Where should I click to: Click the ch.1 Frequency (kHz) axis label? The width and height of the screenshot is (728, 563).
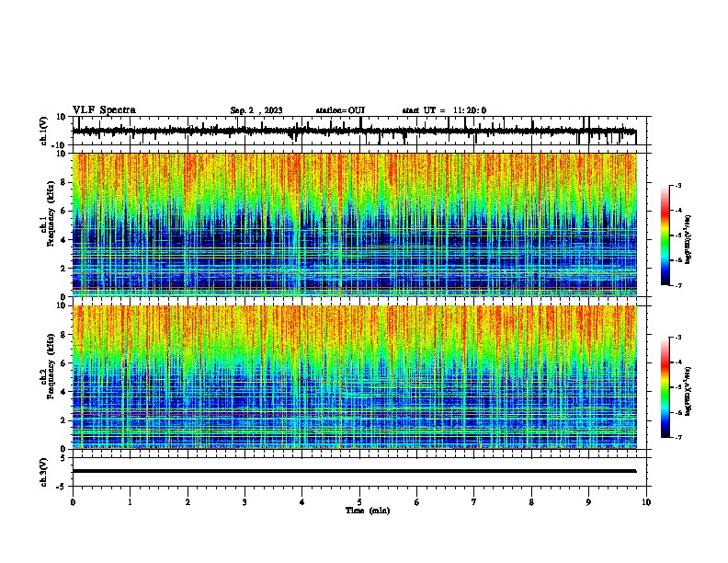tap(49, 214)
